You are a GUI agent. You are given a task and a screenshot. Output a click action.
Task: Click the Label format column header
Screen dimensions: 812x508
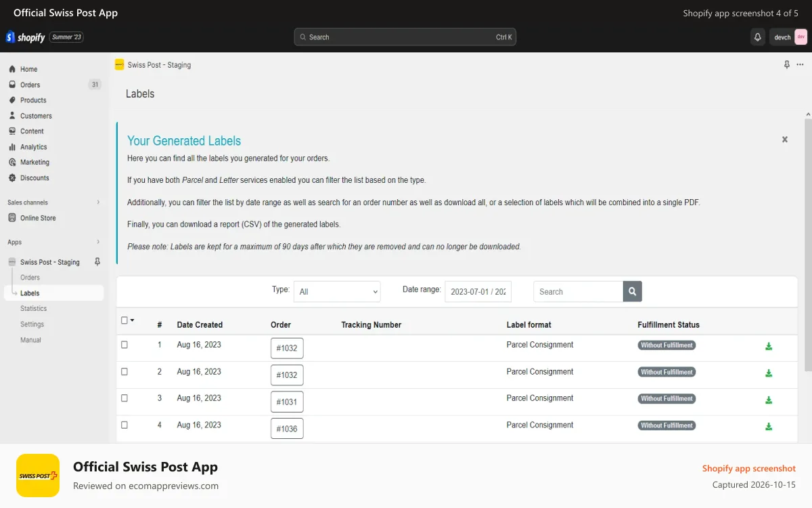[x=529, y=325]
